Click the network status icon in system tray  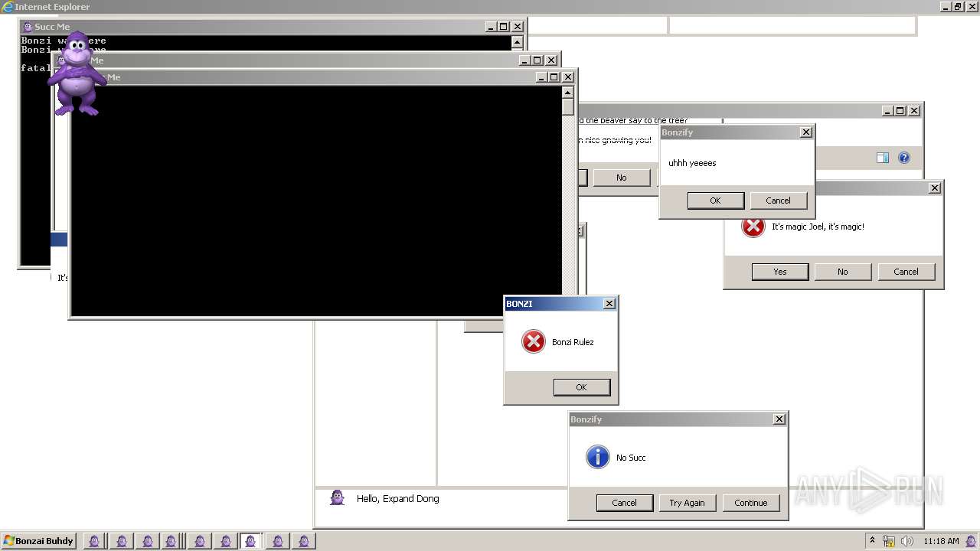click(x=889, y=541)
